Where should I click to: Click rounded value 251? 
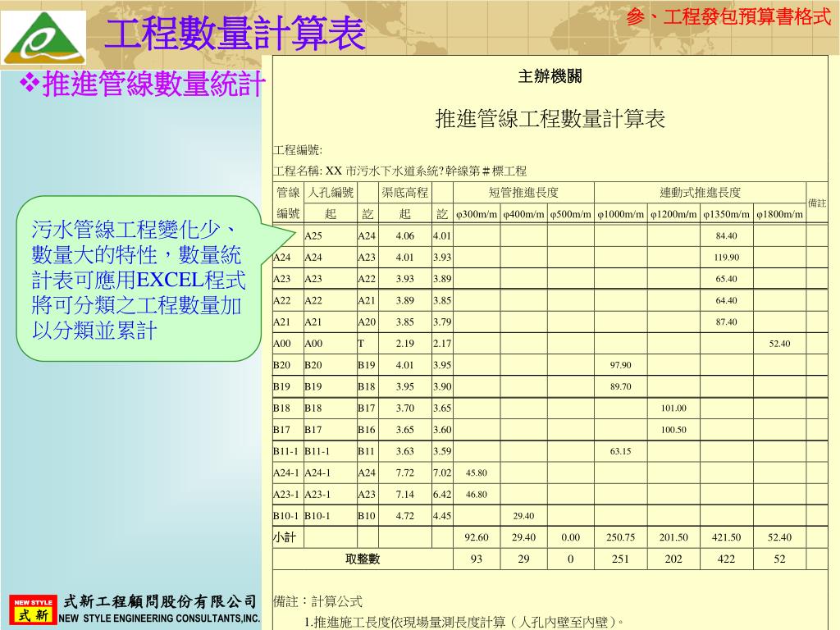click(620, 559)
